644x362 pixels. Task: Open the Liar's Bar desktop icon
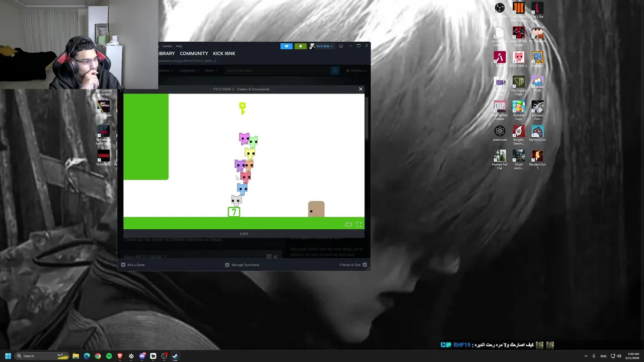537,10
